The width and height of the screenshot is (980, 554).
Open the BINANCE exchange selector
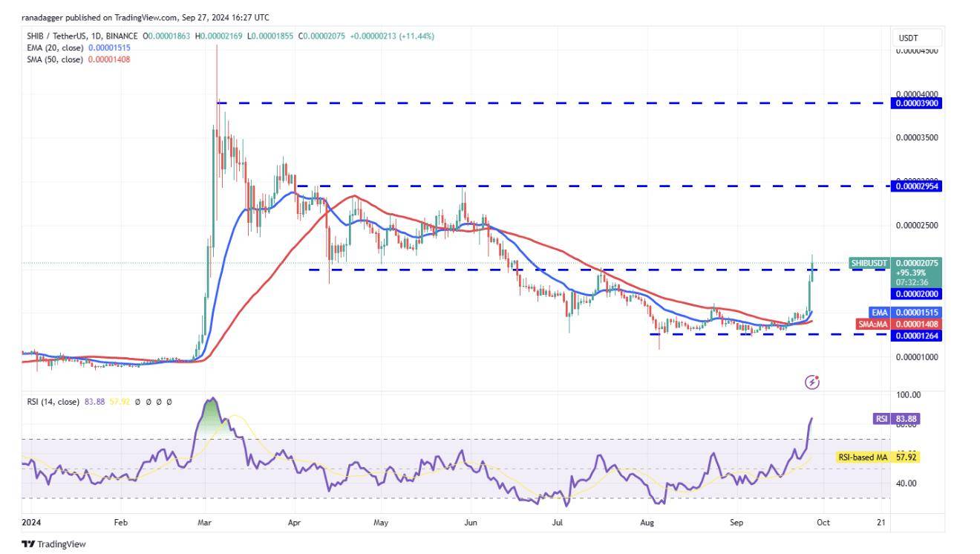[121, 34]
